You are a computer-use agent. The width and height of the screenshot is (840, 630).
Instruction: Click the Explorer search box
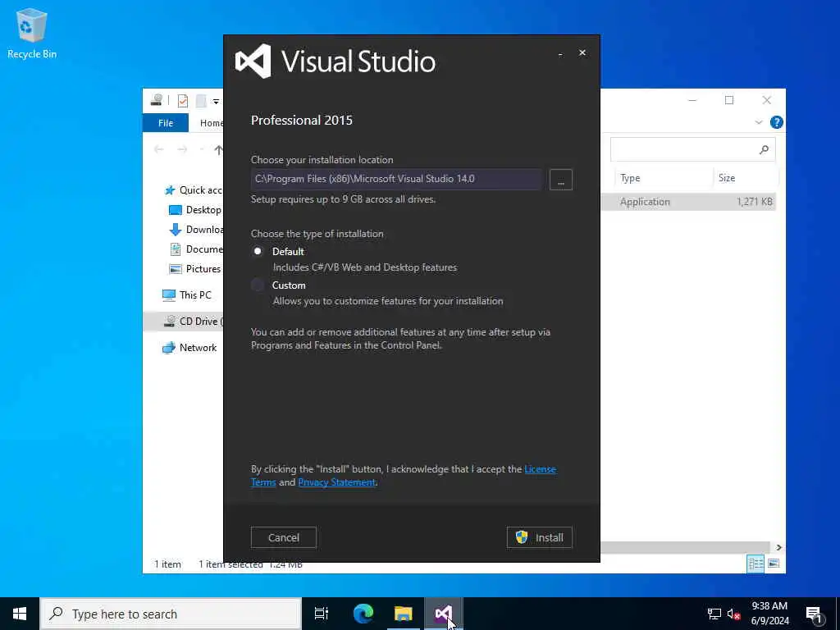pos(692,149)
